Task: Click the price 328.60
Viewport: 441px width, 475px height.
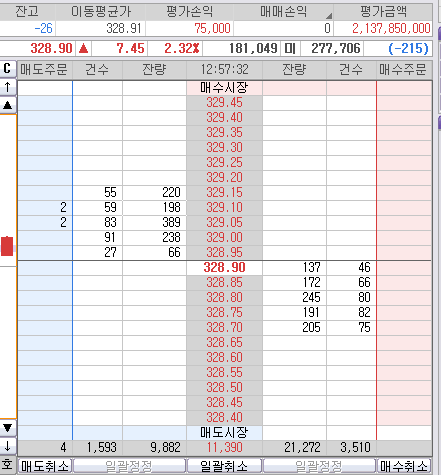Action: (224, 358)
